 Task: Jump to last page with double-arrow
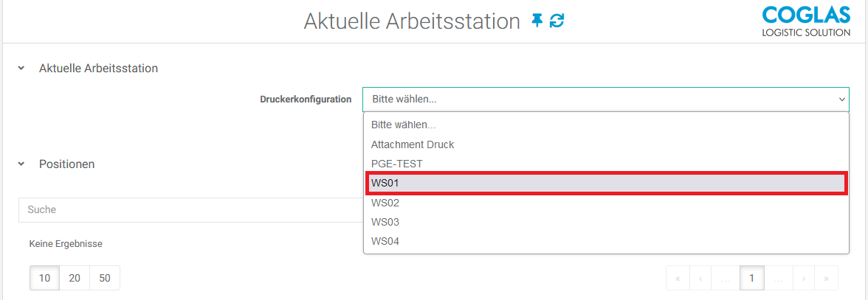826,278
